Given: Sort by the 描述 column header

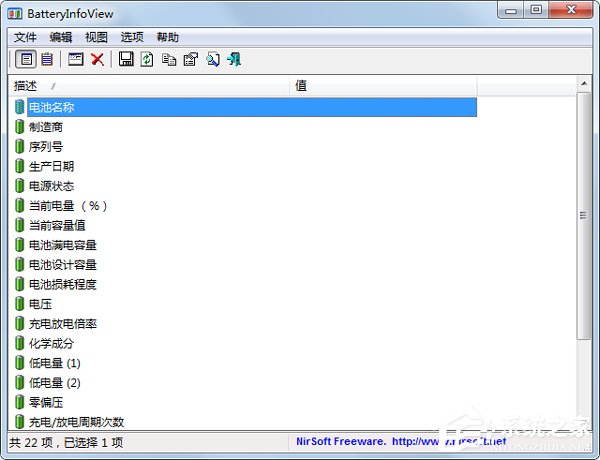Looking at the screenshot, I should tap(150, 86).
